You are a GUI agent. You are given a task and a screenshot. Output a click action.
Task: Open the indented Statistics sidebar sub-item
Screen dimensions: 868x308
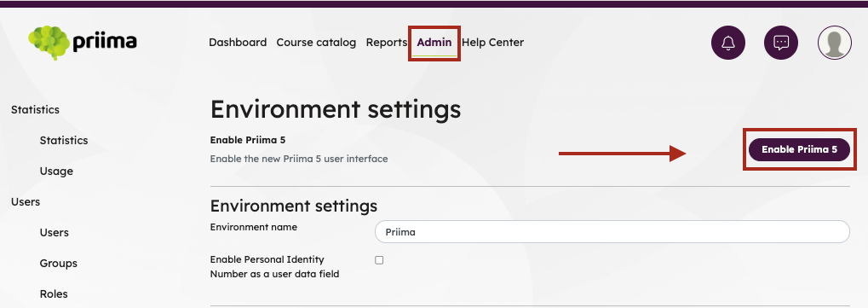pos(64,141)
